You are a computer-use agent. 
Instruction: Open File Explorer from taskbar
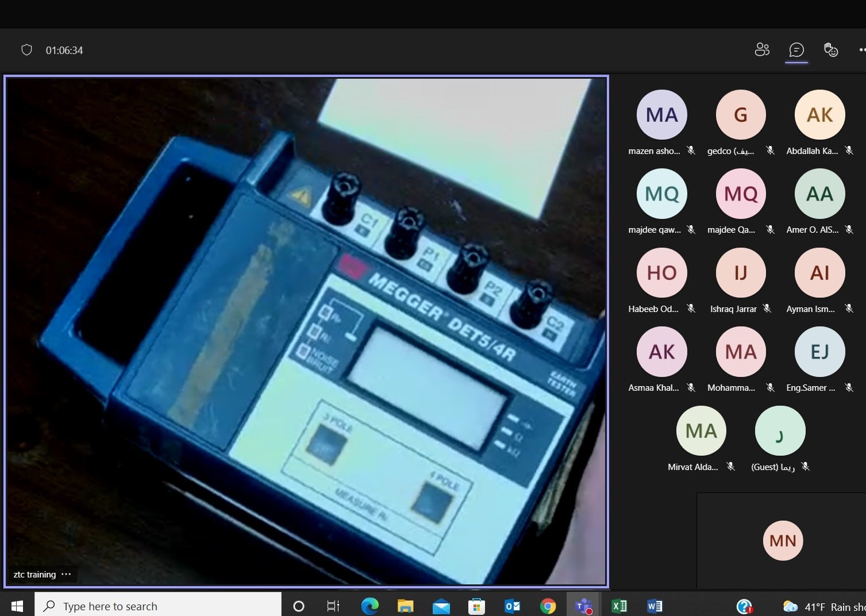click(x=405, y=606)
